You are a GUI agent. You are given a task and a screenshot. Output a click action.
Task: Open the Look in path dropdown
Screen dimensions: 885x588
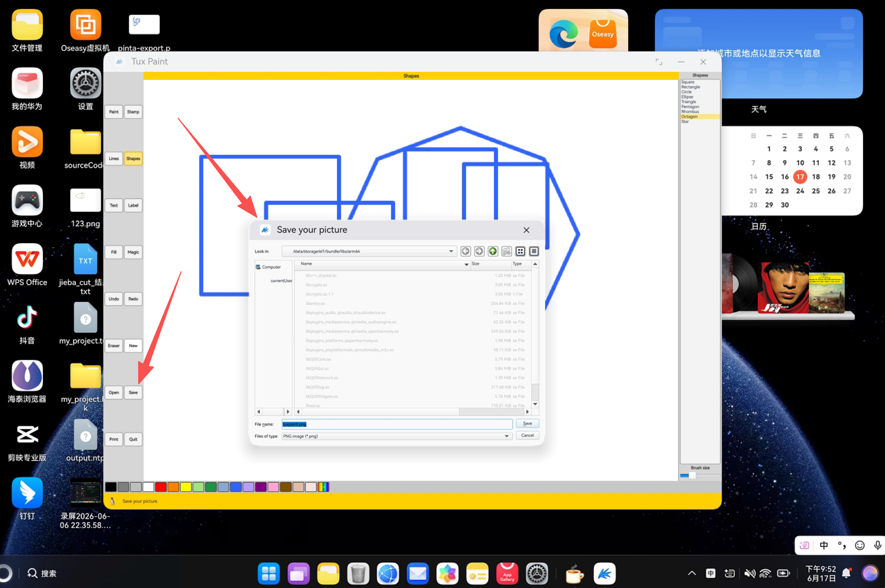pyautogui.click(x=451, y=251)
